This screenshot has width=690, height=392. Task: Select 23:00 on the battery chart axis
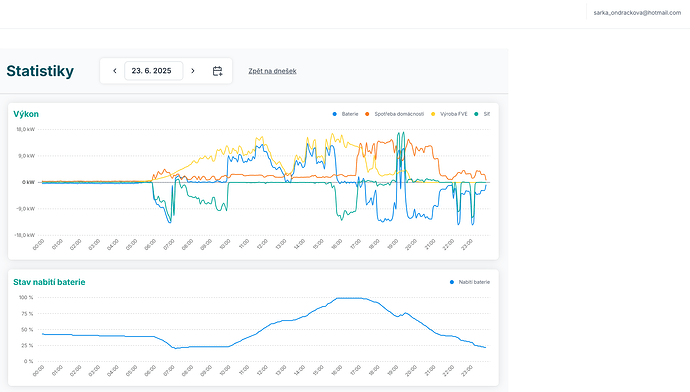coord(467,370)
